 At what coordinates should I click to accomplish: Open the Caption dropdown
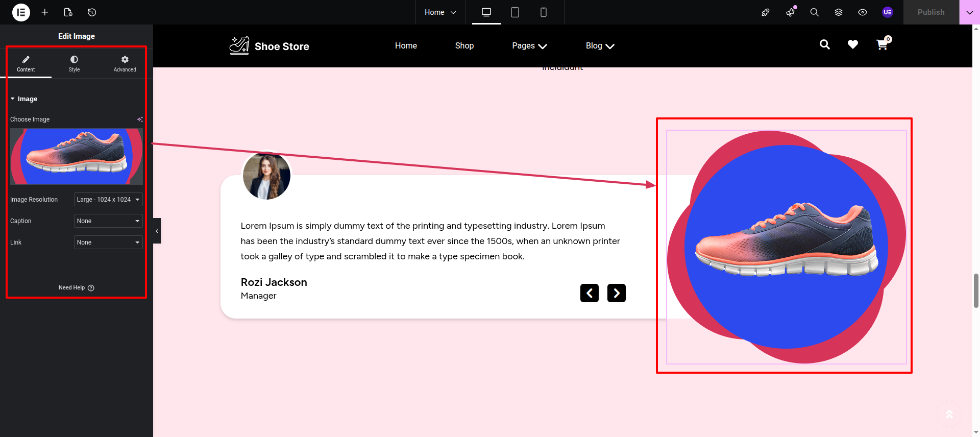pos(108,221)
